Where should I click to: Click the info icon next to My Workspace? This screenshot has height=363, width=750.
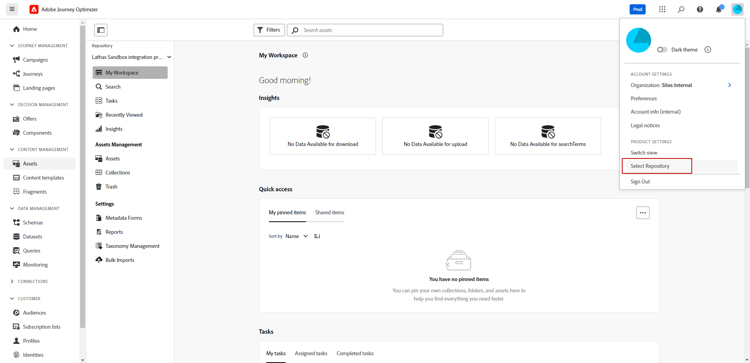click(305, 55)
